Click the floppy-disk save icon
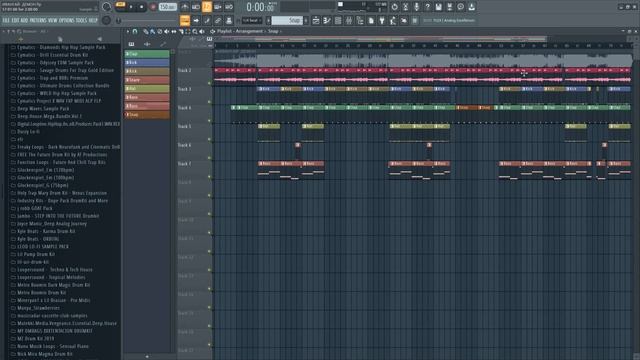Viewport: 640px width, 360px height. pyautogui.click(x=438, y=7)
